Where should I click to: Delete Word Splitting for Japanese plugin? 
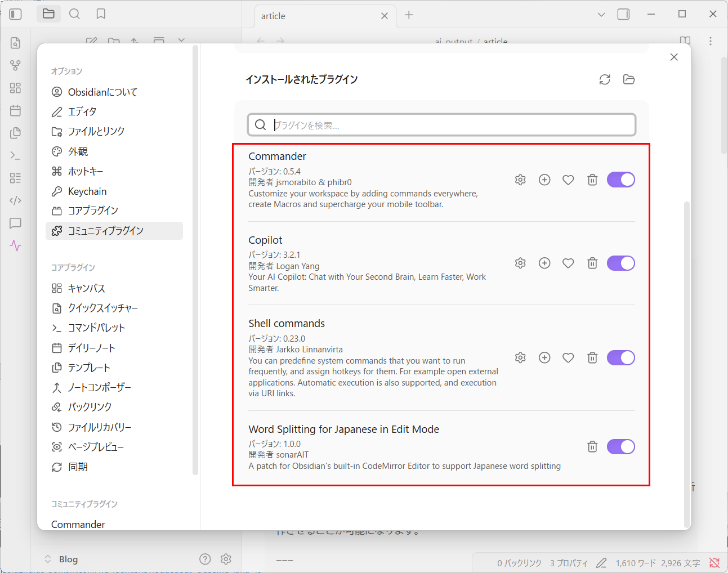point(592,446)
